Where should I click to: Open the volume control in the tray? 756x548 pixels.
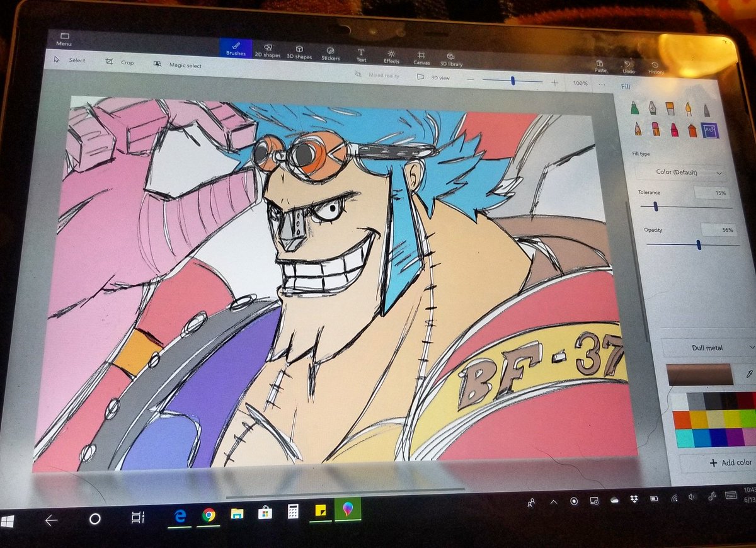click(x=692, y=497)
